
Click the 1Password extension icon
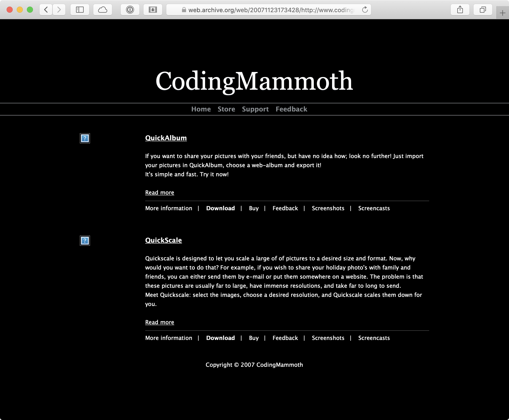point(130,10)
